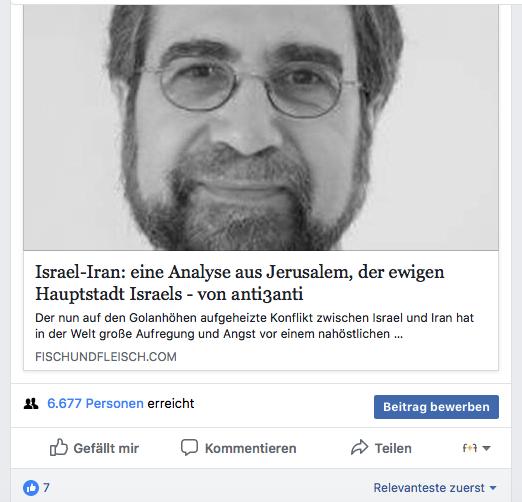
Task: Click the article description about Golanhöhen
Action: click(254, 326)
